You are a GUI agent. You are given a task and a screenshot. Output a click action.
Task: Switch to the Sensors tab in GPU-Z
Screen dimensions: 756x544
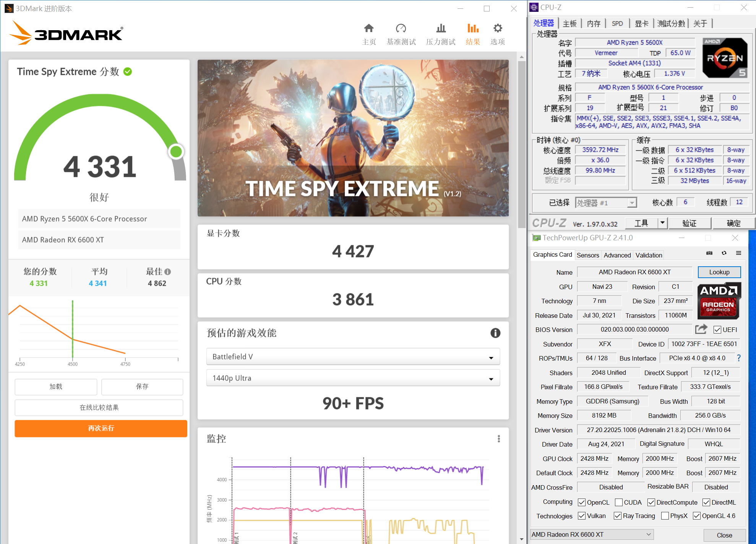pos(587,255)
